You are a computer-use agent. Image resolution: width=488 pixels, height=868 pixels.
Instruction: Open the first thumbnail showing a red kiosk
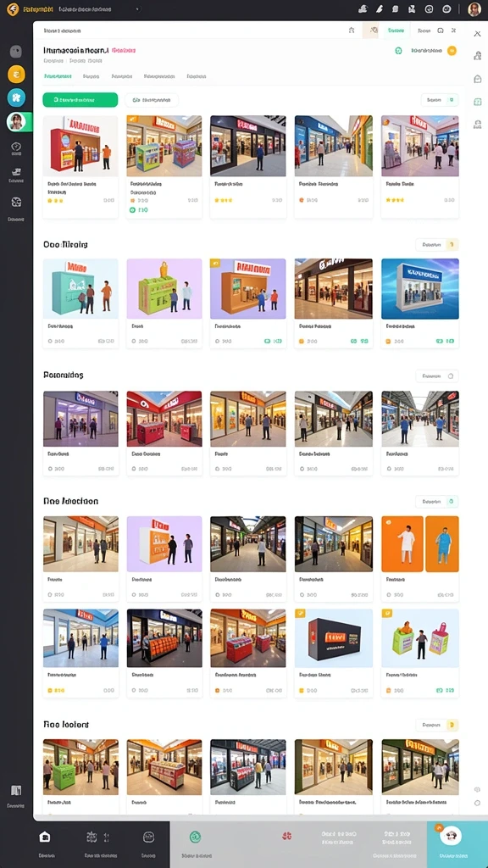pos(80,146)
